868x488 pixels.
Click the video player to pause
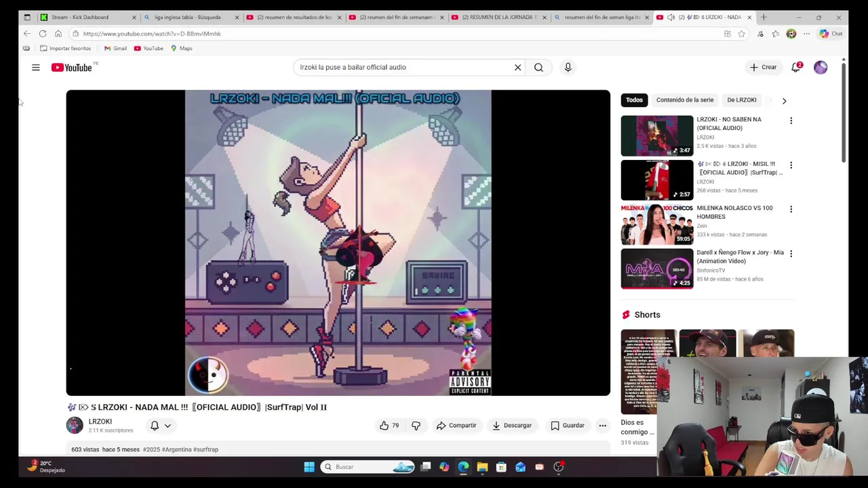(338, 243)
